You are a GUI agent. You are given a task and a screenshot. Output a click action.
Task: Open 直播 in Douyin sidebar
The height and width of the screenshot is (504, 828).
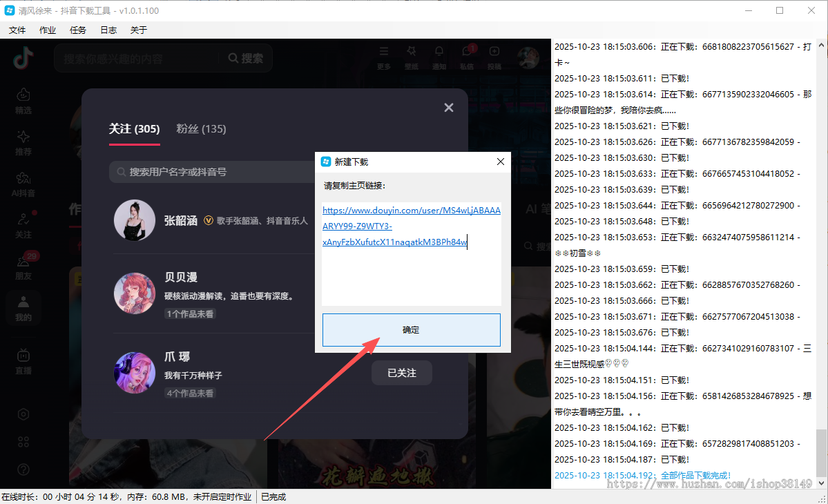23,362
